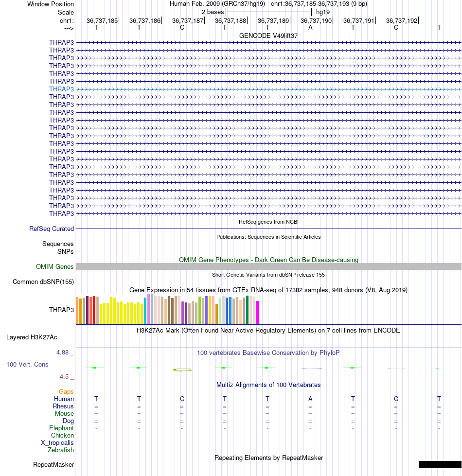
Task: Click the magenta bar ending the GTEx chart
Action: (258, 312)
